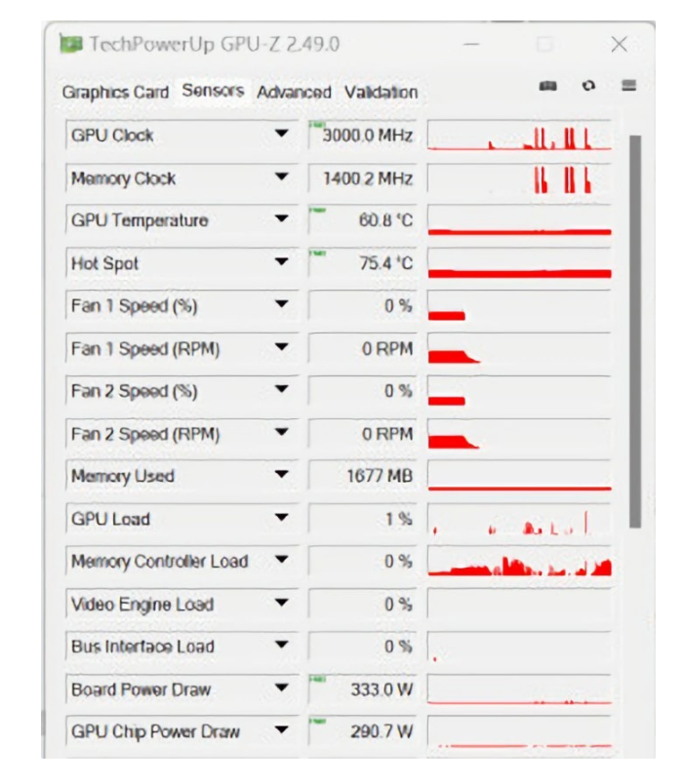Expand the Board Power Draw dropdown
The image size is (683, 784).
tap(282, 689)
